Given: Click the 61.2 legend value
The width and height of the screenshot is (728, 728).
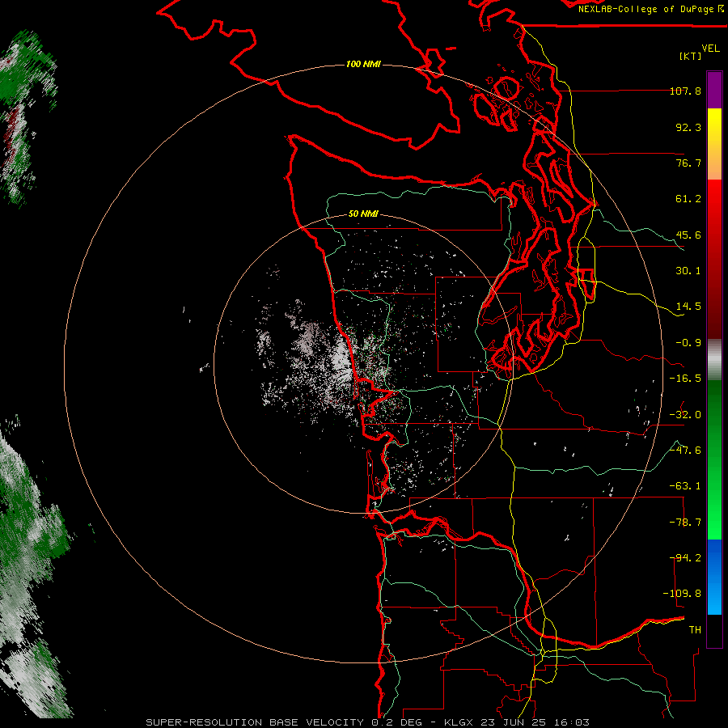Looking at the screenshot, I should [688, 199].
